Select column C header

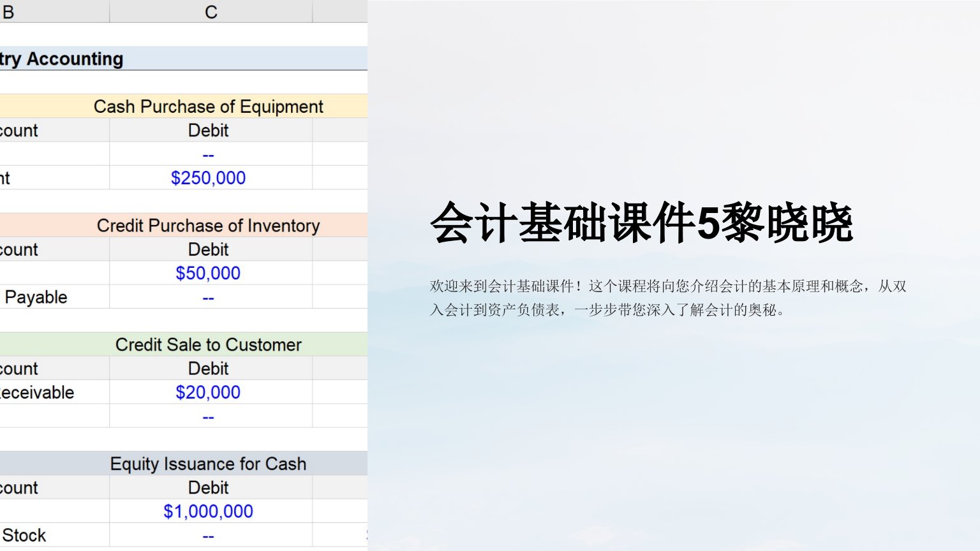pyautogui.click(x=211, y=11)
